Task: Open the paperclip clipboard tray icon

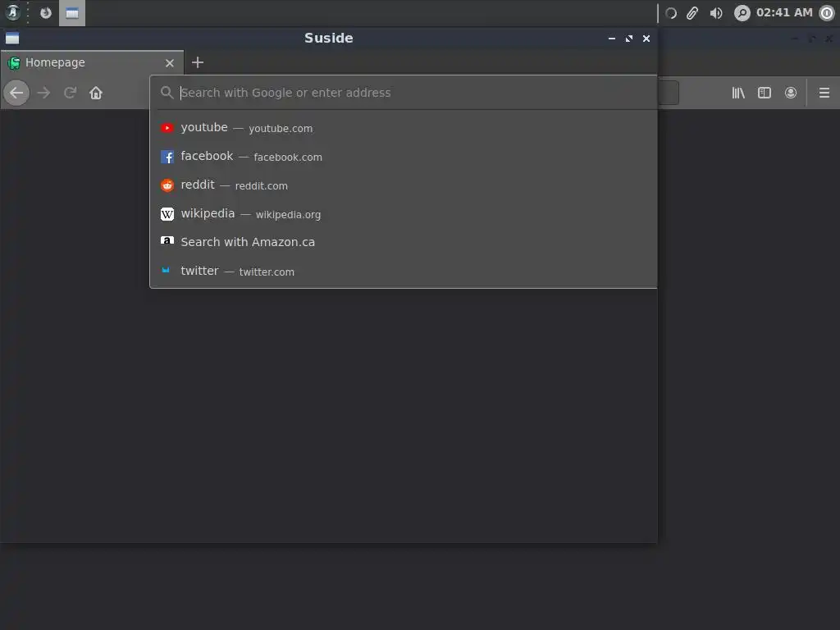Action: pos(692,13)
